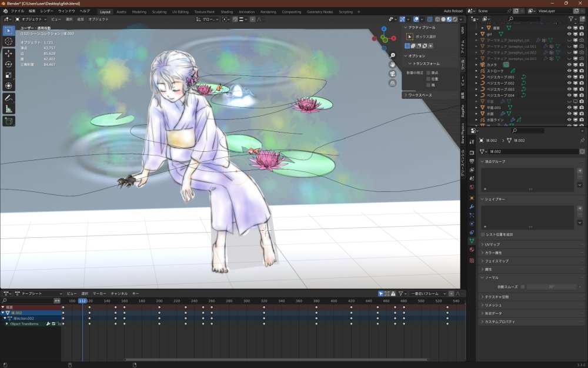Choose the Add Cube tool
Image resolution: width=588 pixels, height=368 pixels.
(9, 121)
